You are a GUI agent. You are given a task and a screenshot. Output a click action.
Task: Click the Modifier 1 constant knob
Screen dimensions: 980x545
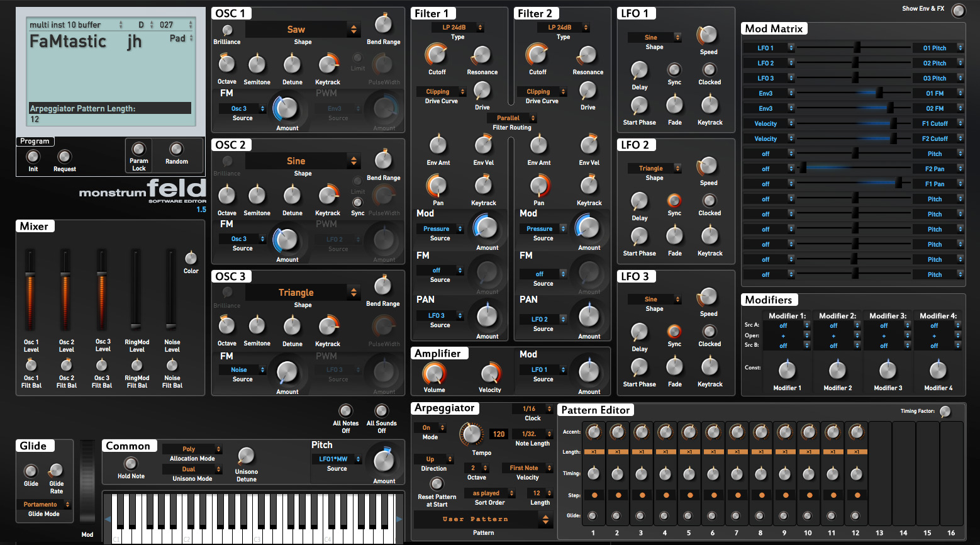point(787,370)
